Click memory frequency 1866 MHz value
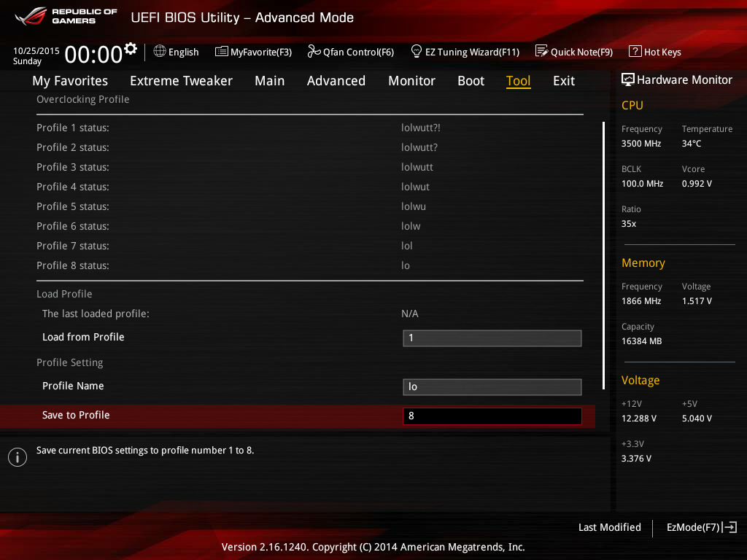This screenshot has width=747, height=560. (641, 301)
